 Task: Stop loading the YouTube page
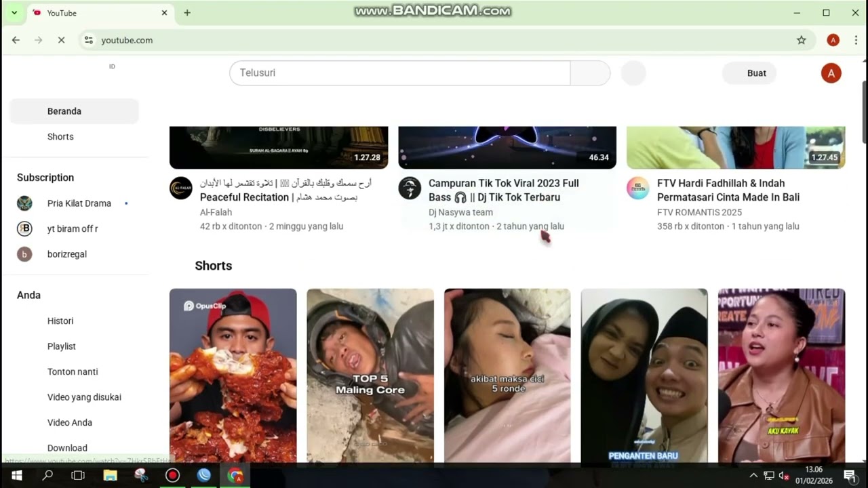(61, 40)
